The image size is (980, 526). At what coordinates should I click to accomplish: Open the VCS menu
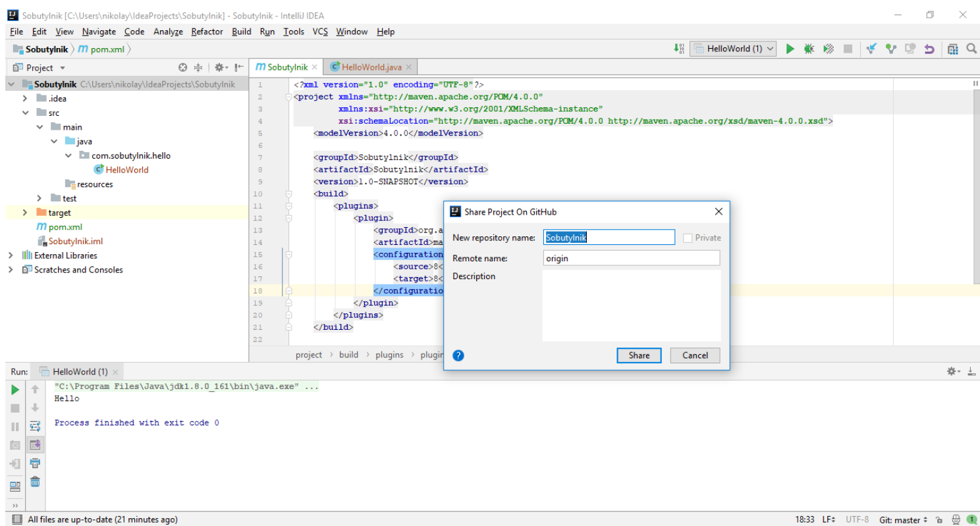(x=320, y=32)
